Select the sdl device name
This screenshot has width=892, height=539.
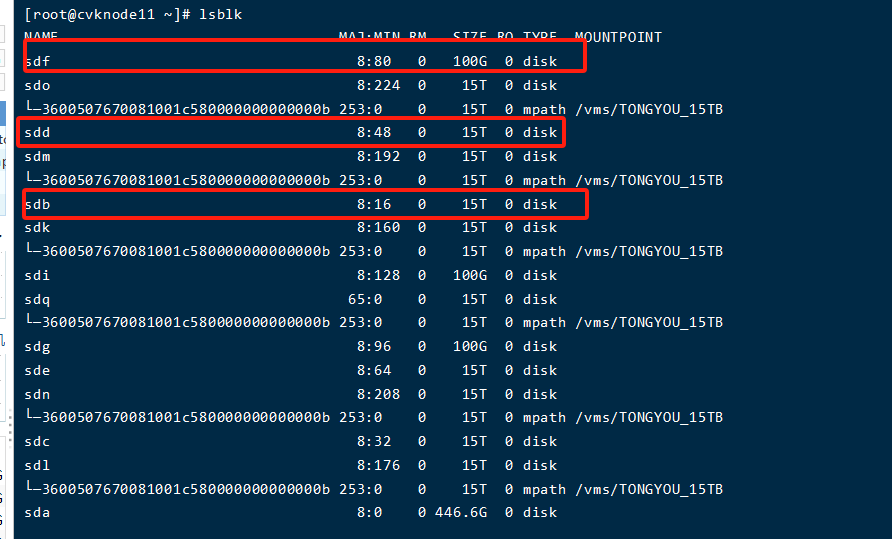tap(38, 466)
